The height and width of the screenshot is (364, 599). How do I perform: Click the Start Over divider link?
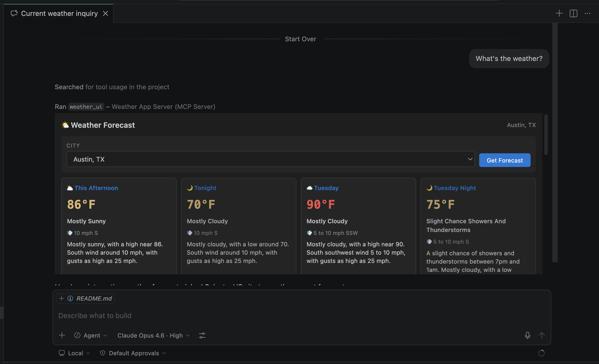(300, 39)
